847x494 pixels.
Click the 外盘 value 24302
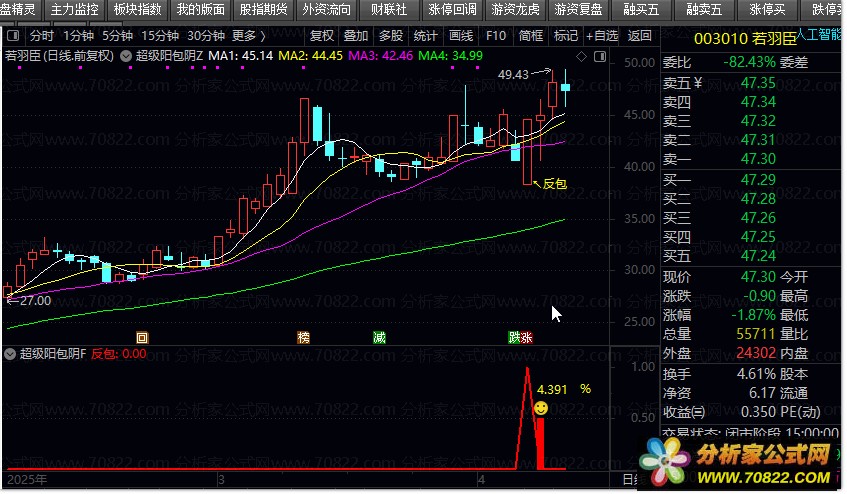[756, 353]
